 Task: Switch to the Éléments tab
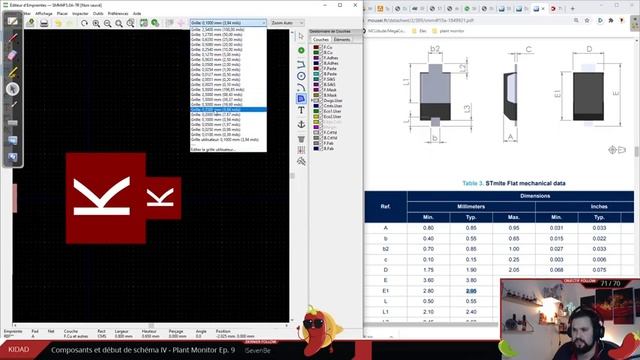pyautogui.click(x=342, y=40)
